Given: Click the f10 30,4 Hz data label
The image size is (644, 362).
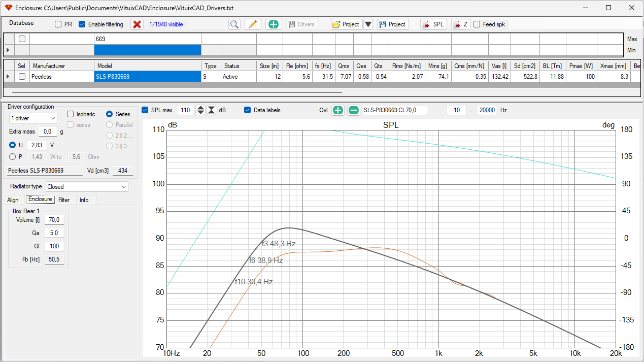Looking at the screenshot, I should 254,282.
